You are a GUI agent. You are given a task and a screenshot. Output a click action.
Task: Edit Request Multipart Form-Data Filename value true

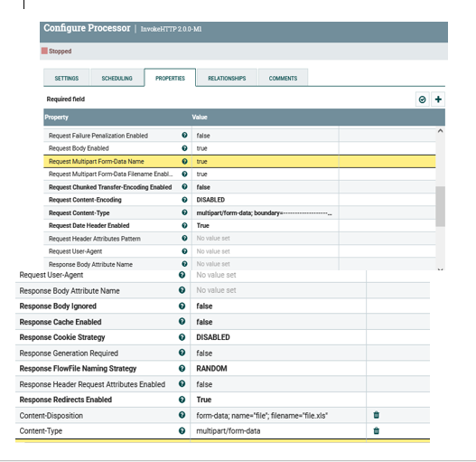(x=265, y=174)
